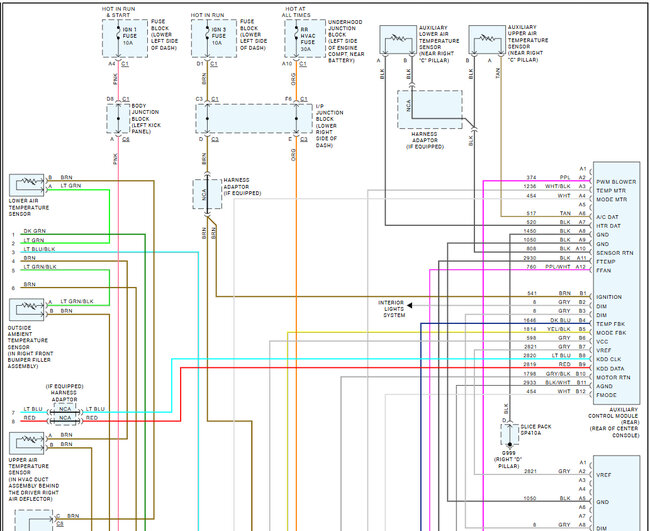Click circuit number "541" at pin B1

click(x=531, y=293)
